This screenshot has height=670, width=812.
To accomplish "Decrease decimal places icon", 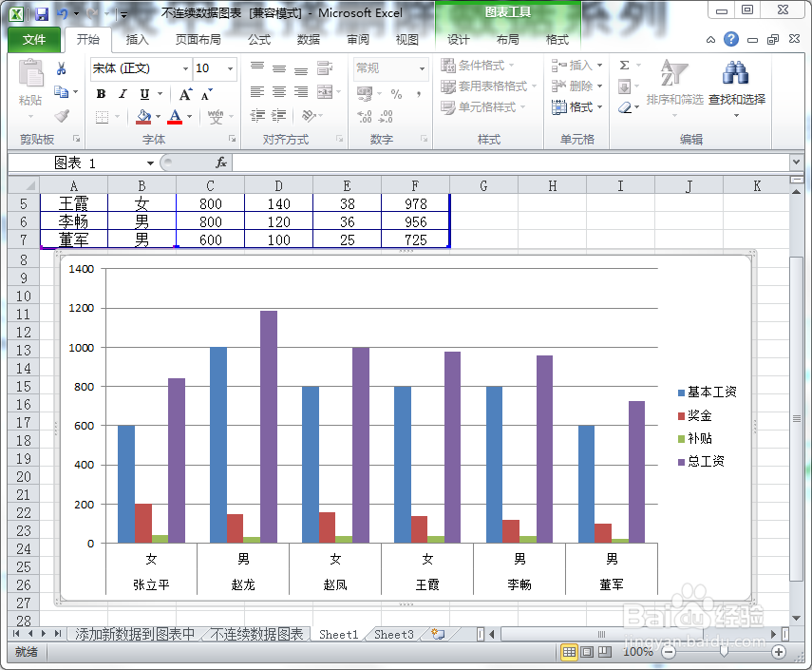I will 386,116.
